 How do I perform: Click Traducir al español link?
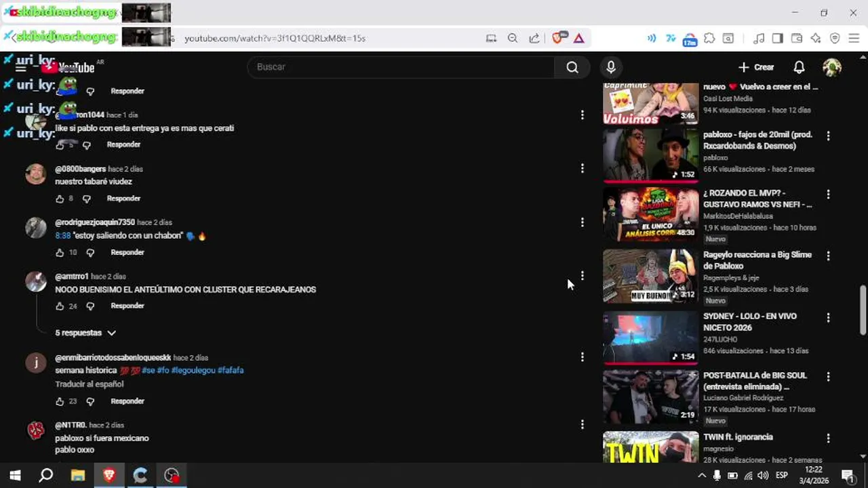[90, 384]
